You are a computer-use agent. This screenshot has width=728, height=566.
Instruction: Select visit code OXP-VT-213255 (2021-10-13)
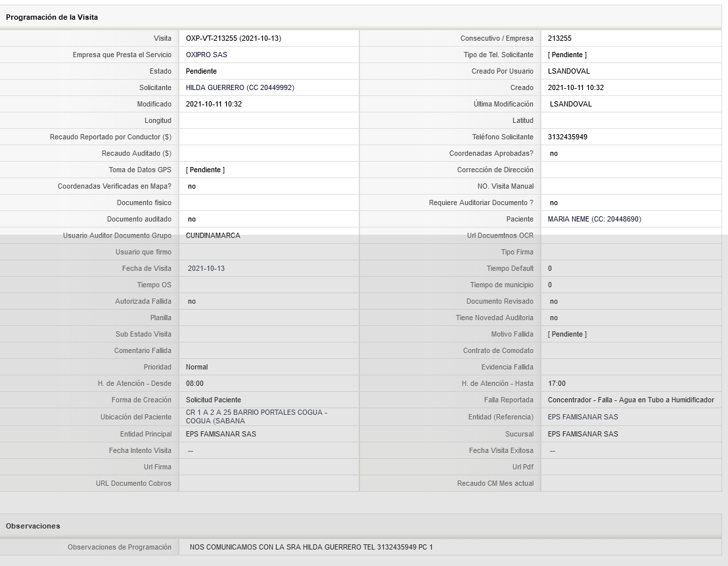233,39
